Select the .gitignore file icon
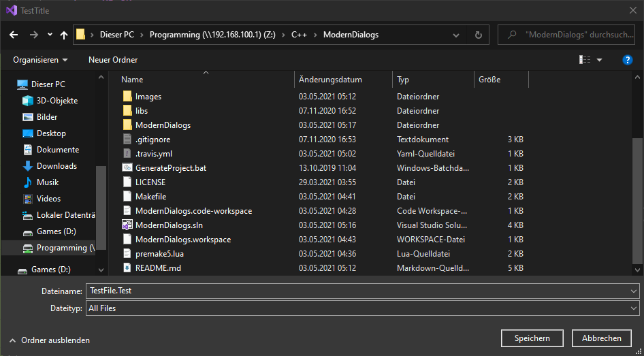Screen dimensions: 644x356 (127, 139)
